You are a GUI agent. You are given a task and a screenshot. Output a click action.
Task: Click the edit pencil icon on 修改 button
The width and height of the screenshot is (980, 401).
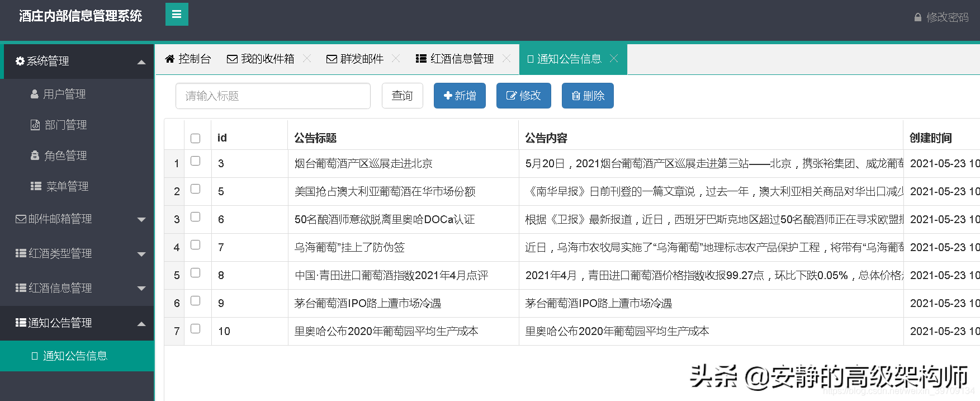point(512,96)
